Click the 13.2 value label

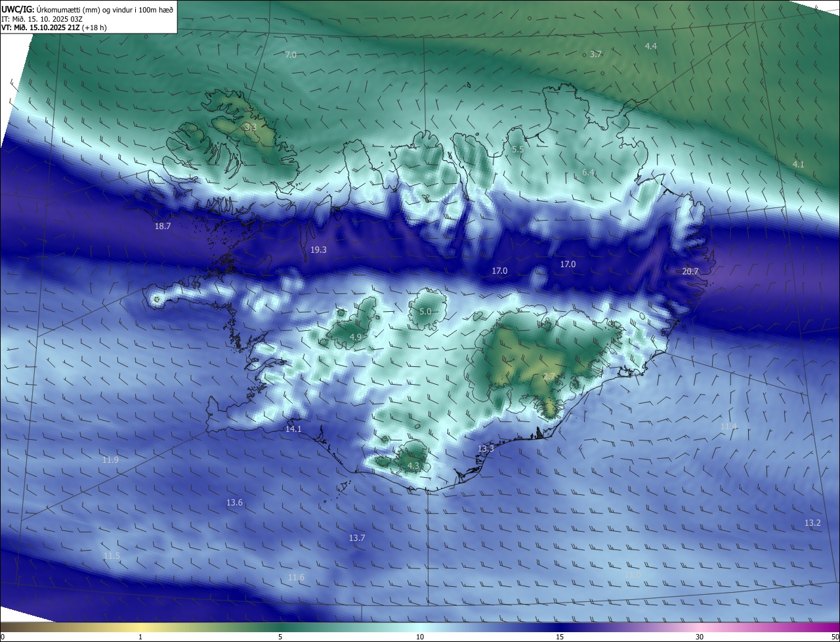tap(812, 523)
